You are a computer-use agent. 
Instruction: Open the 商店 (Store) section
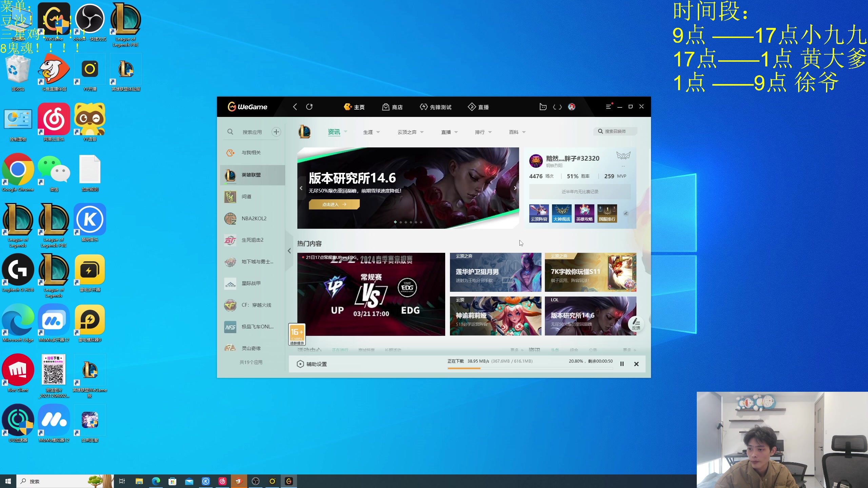392,107
